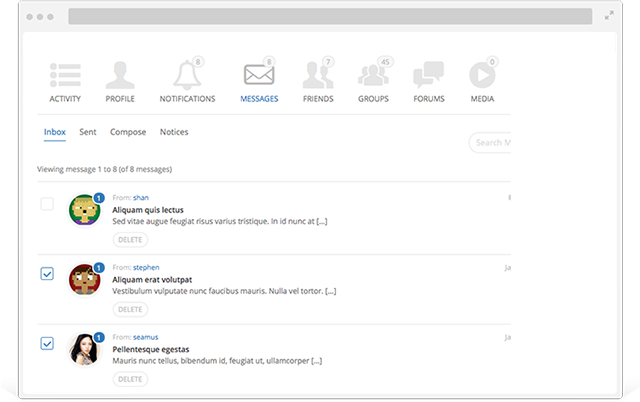Check the checkbox for shan's message
The width and height of the screenshot is (640, 402).
(x=47, y=204)
